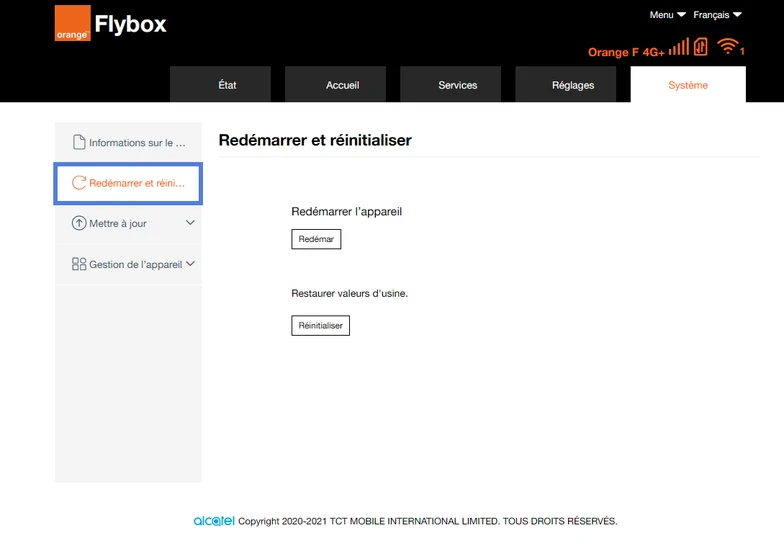Click the Redémar button
This screenshot has width=784, height=546.
(x=316, y=239)
